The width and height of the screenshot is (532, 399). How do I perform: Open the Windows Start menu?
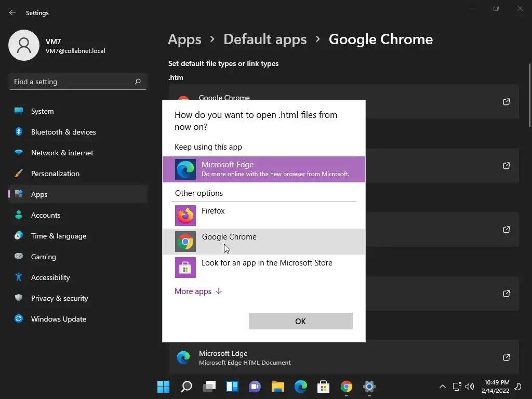[x=163, y=387]
